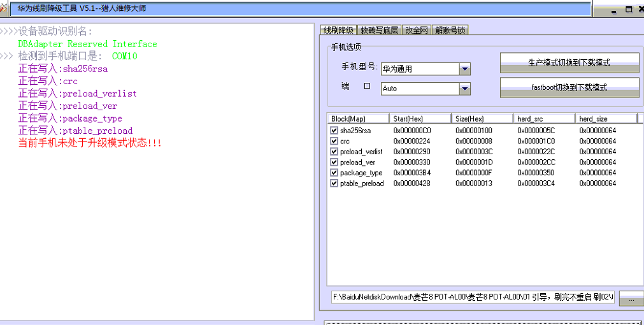Image resolution: width=644 pixels, height=325 pixels.
Task: Select herd_src value 0x0000005C
Action: (x=536, y=131)
